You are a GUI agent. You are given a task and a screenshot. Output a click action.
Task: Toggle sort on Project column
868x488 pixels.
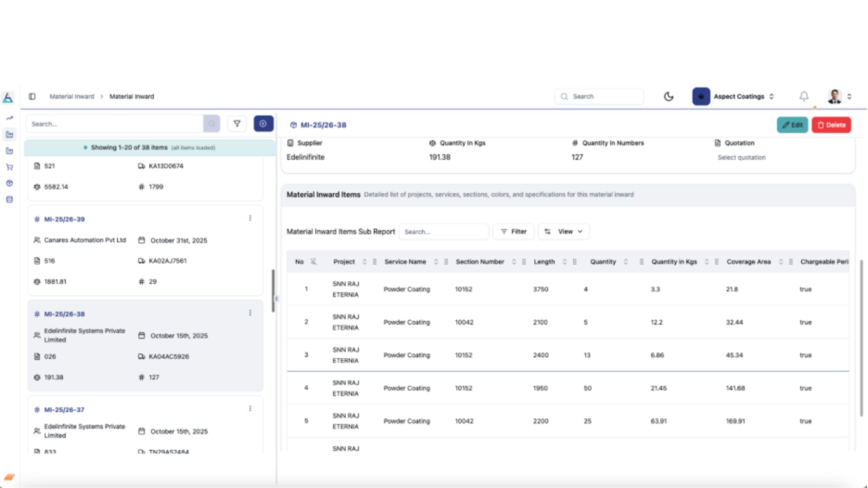click(x=364, y=262)
